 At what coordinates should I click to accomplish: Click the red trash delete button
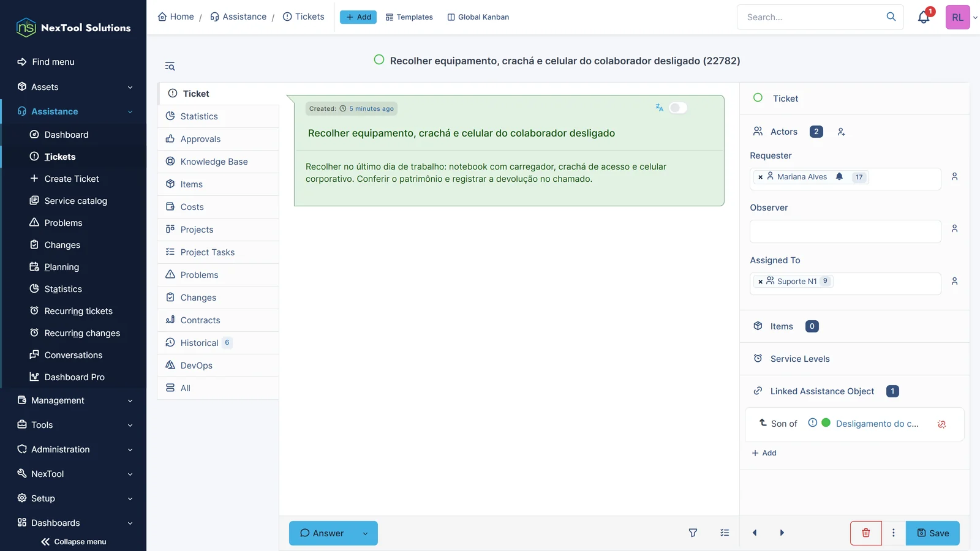[866, 533]
